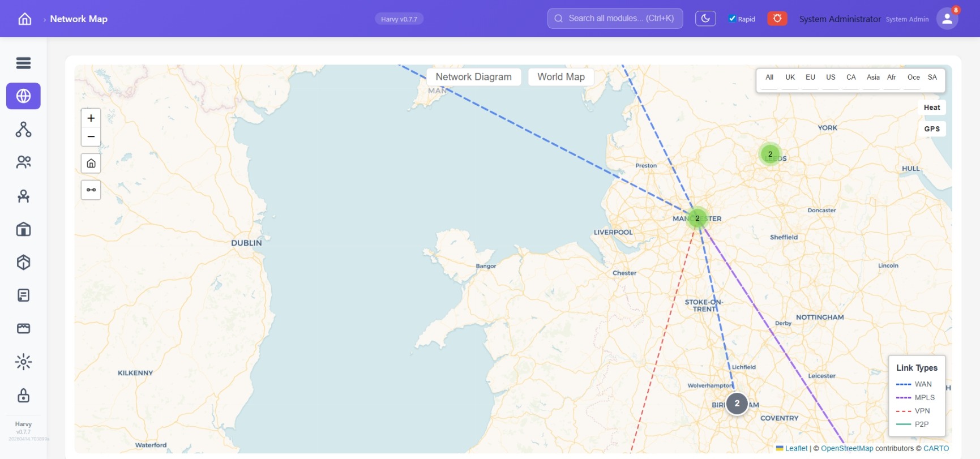Screen dimensions: 980x459
Task: Click the search all modules field
Action: [x=615, y=19]
